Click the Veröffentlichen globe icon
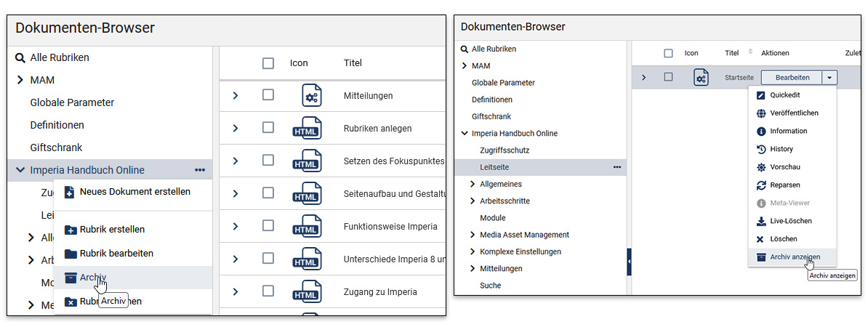Image resolution: width=868 pixels, height=327 pixels. [x=761, y=113]
